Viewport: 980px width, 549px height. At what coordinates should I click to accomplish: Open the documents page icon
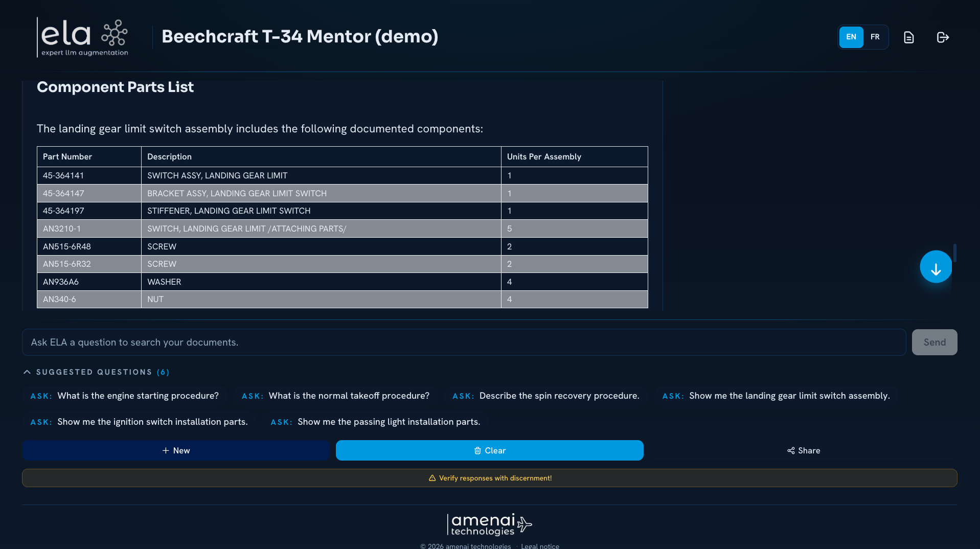(908, 37)
